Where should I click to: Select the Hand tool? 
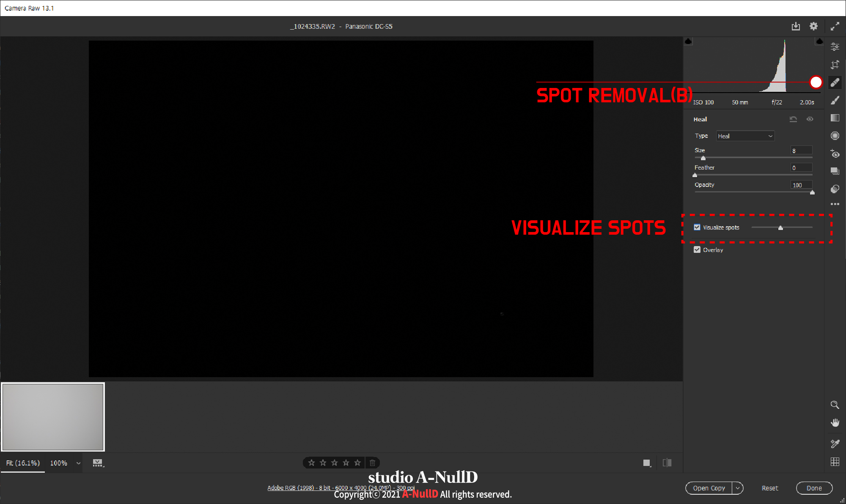(835, 423)
